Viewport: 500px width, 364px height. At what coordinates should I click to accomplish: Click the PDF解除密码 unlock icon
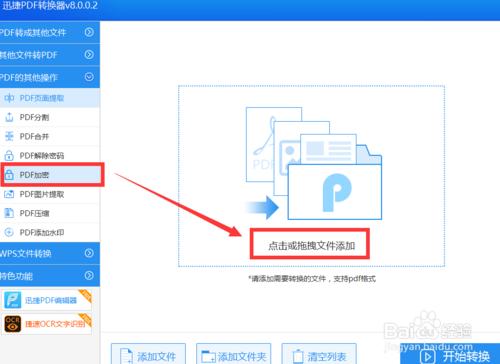coord(9,155)
